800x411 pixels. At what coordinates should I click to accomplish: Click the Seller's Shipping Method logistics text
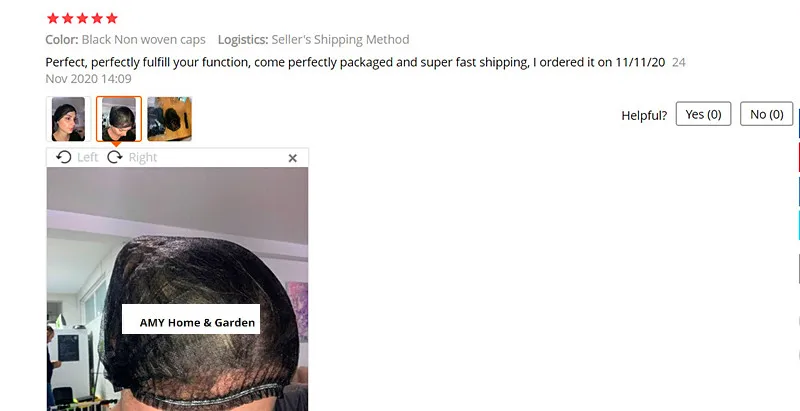click(340, 39)
